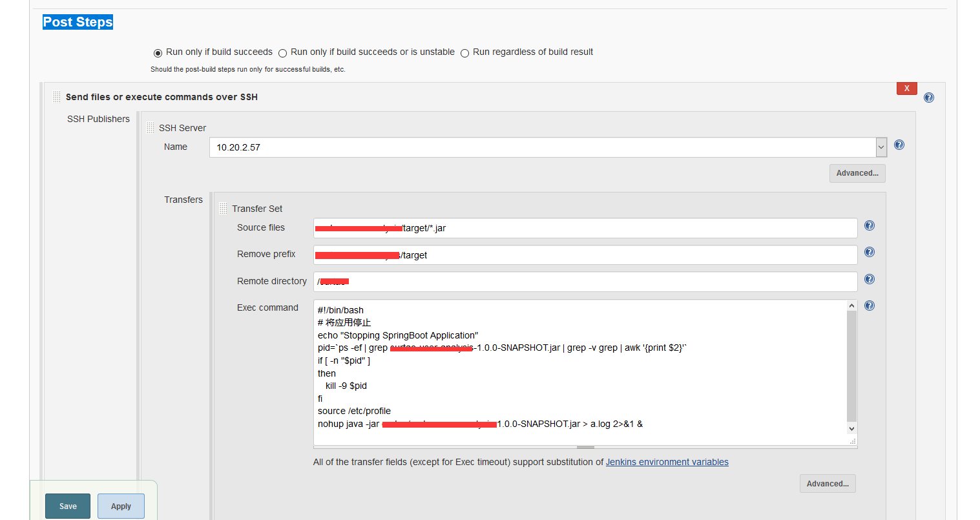Click 'echo "Stopping SpringBoot Application"' line
This screenshot has width=980, height=520.
pos(398,335)
